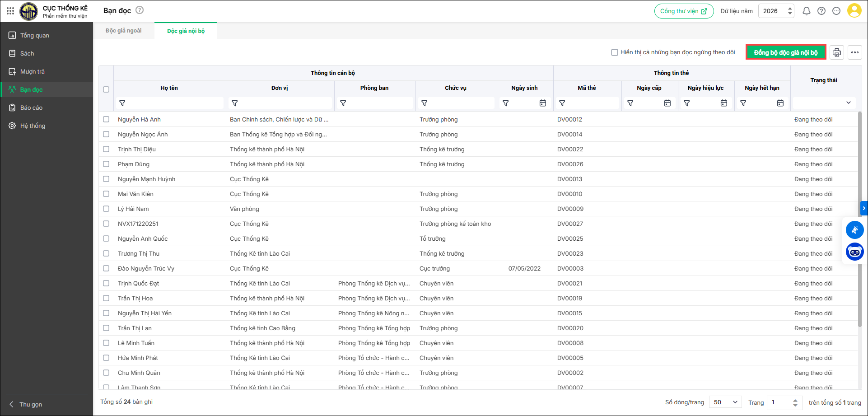Click the printer icon
This screenshot has width=868, height=416.
click(x=836, y=52)
